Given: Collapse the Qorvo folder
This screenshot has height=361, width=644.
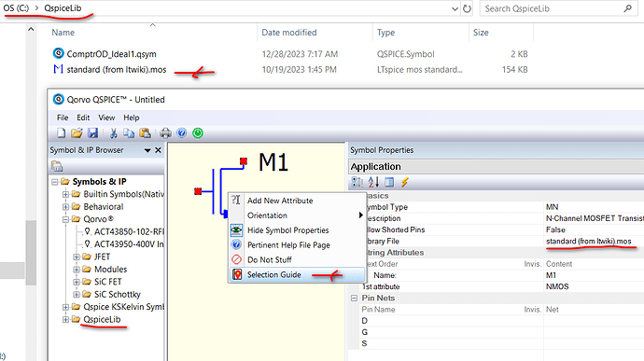Looking at the screenshot, I should pyautogui.click(x=65, y=219).
